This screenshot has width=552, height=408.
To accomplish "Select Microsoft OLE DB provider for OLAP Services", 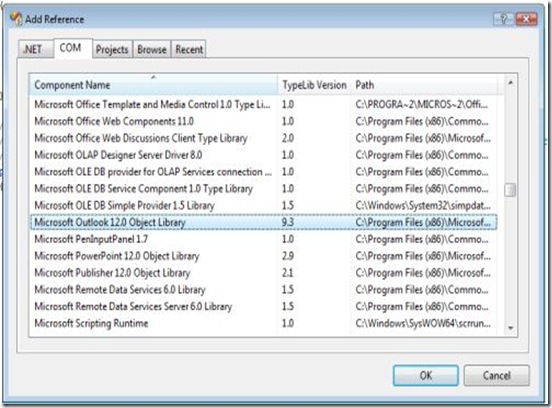I will tap(263, 172).
